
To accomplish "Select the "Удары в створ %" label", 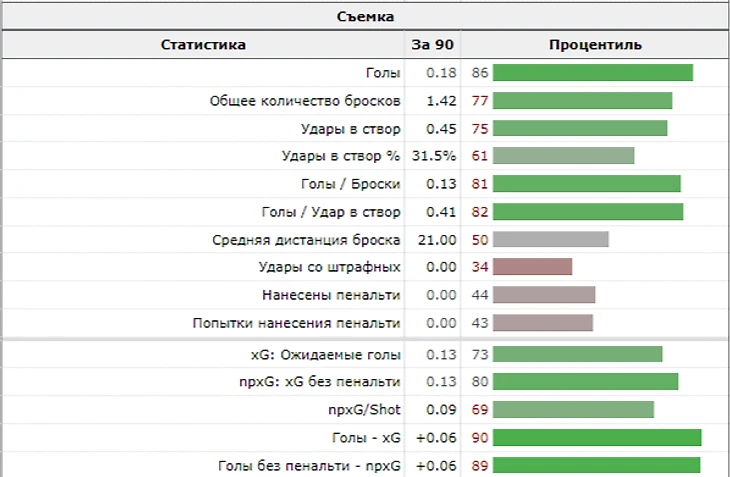I will click(x=341, y=156).
